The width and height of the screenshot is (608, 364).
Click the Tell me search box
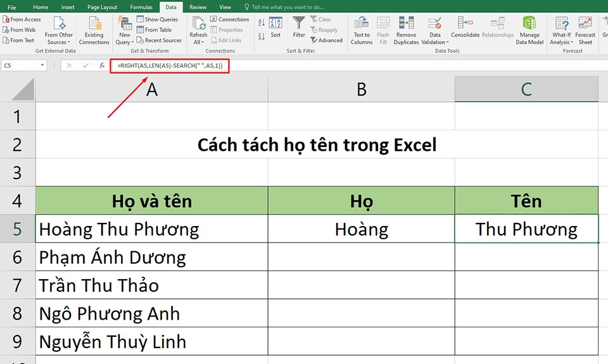pyautogui.click(x=284, y=7)
